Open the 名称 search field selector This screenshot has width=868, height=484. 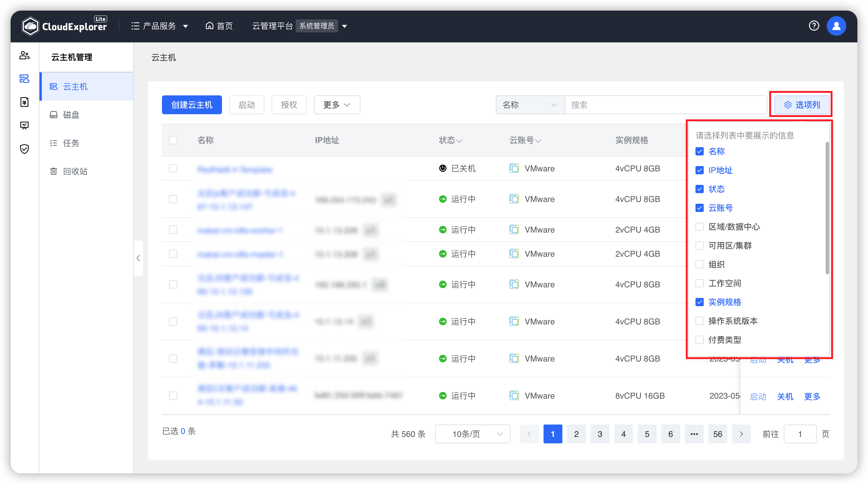pos(530,105)
